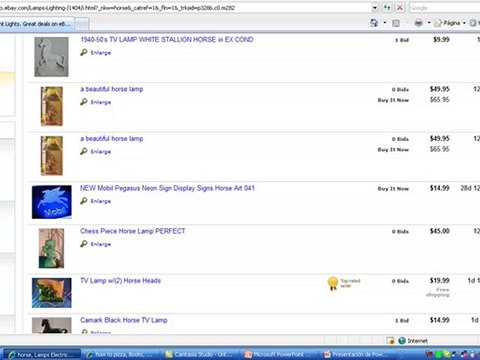Click magnifier icon under first beautiful horse lamp
This screenshot has width=480, height=360.
point(84,102)
